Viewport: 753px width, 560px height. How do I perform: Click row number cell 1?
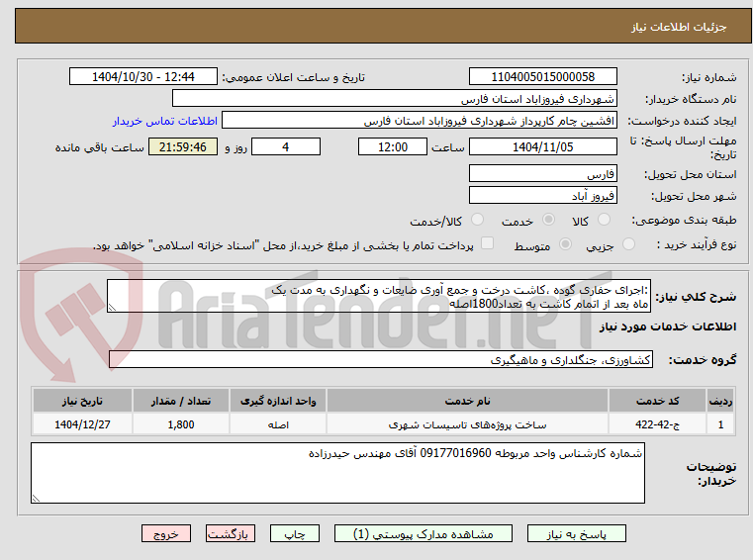720,424
